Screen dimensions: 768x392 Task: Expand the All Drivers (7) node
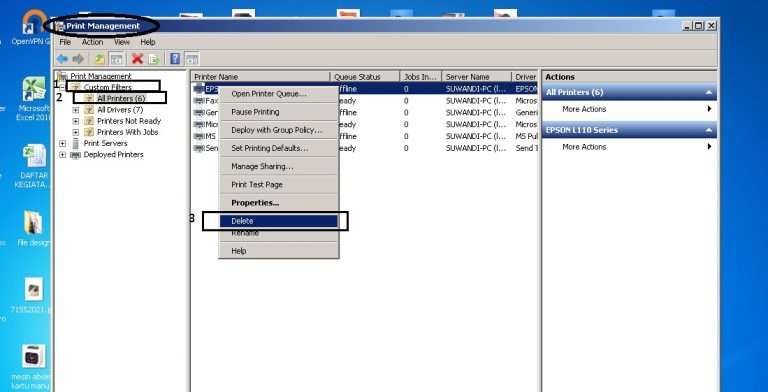[x=75, y=110]
